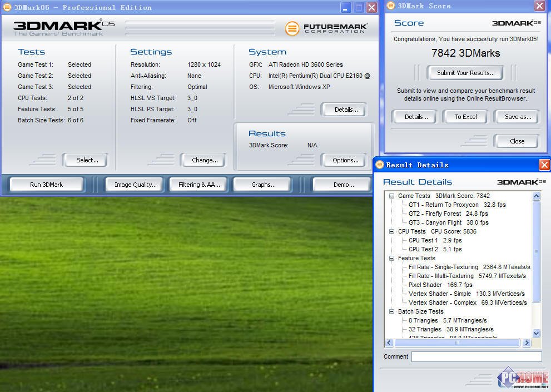Collapse the Batch Size Tests tree node
Screen dimensions: 551x392
pos(391,311)
